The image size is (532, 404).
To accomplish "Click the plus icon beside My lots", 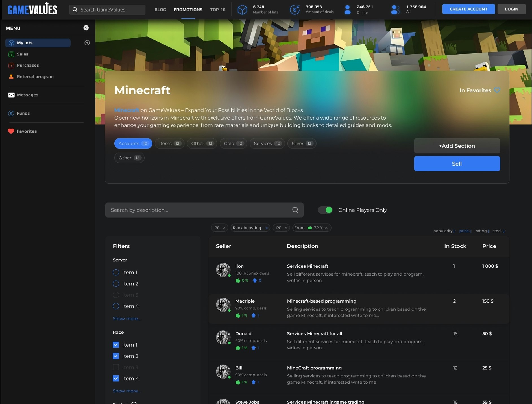I will pyautogui.click(x=87, y=43).
